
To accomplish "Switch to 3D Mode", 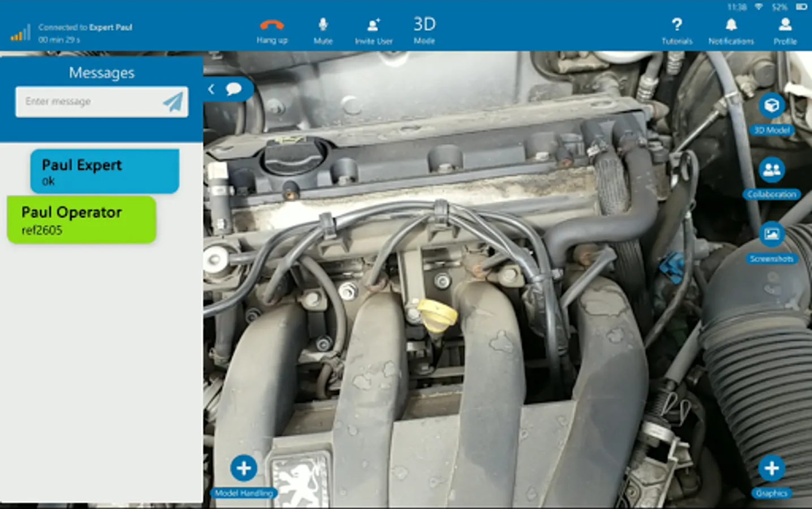I will 424,31.
